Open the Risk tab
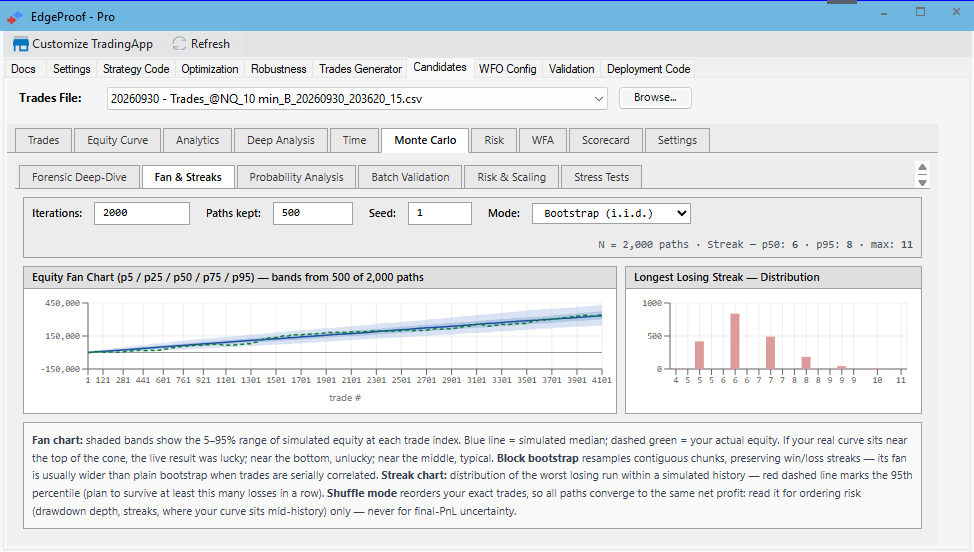This screenshot has width=974, height=552. pos(494,140)
